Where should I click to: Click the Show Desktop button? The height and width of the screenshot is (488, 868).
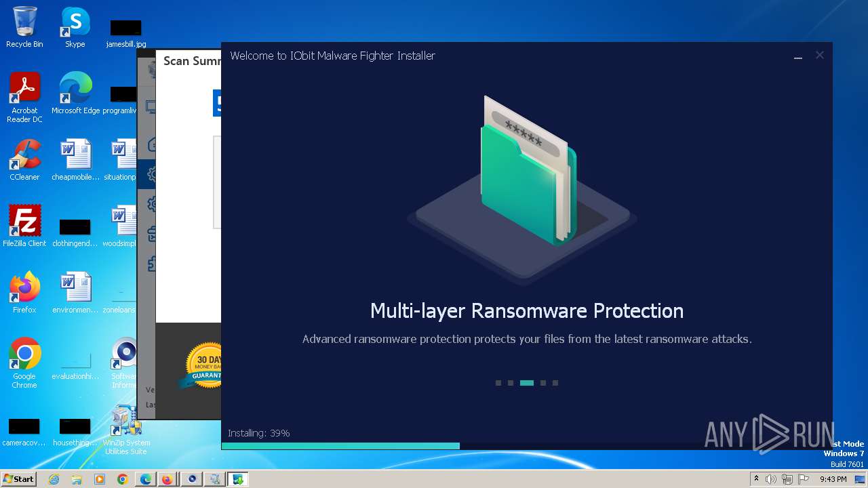click(861, 479)
